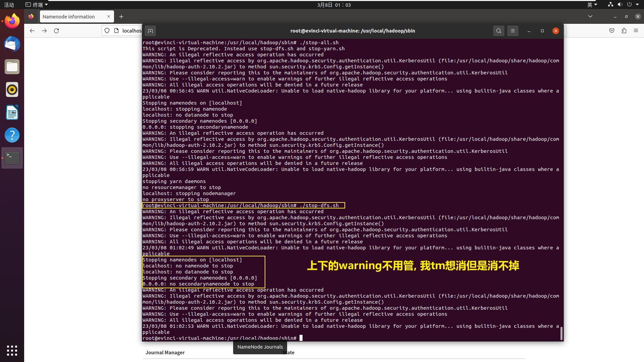The width and height of the screenshot is (644, 362).
Task: Click '0.0.0.0: stopping secondarynamenode' line
Action: (195, 127)
